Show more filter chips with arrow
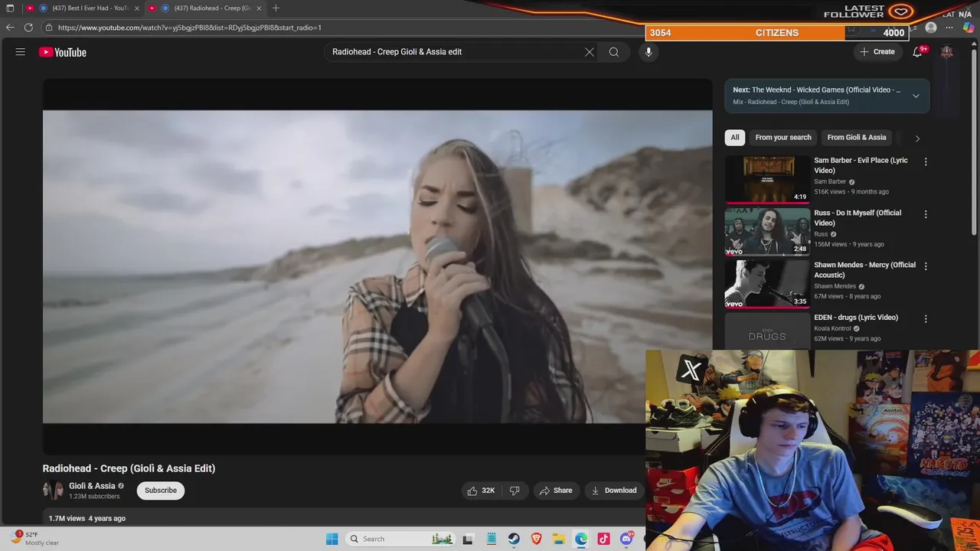980x551 pixels. pyautogui.click(x=917, y=139)
